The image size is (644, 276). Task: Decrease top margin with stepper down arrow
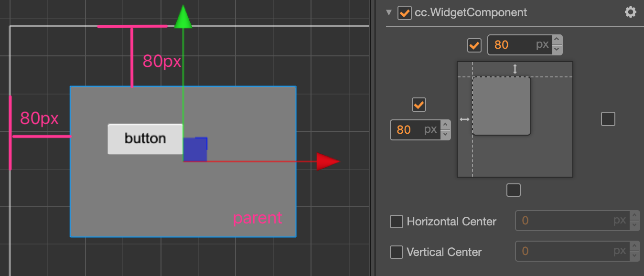(557, 50)
